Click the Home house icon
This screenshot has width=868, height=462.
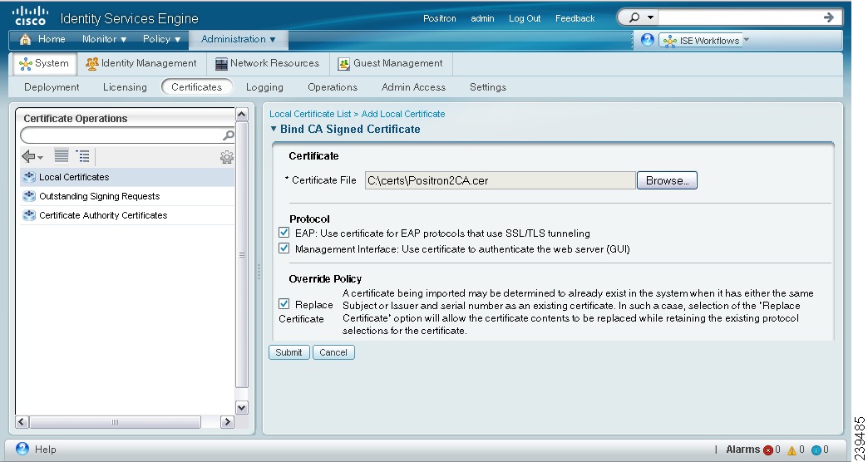point(26,39)
